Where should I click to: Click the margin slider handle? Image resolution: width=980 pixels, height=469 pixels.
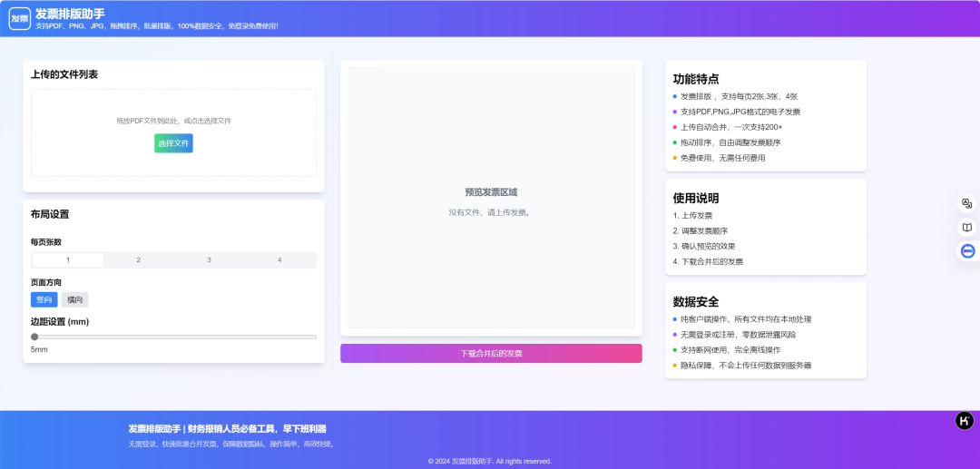coord(34,337)
